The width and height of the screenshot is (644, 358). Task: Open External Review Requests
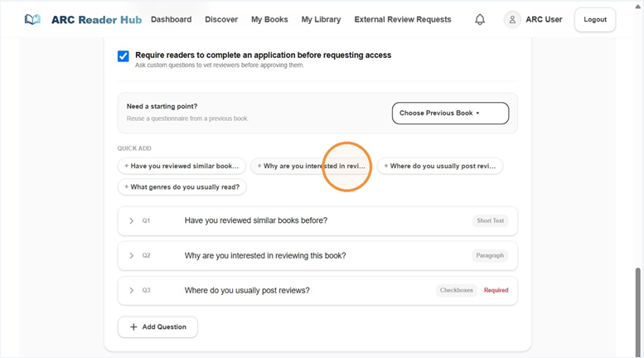(403, 19)
